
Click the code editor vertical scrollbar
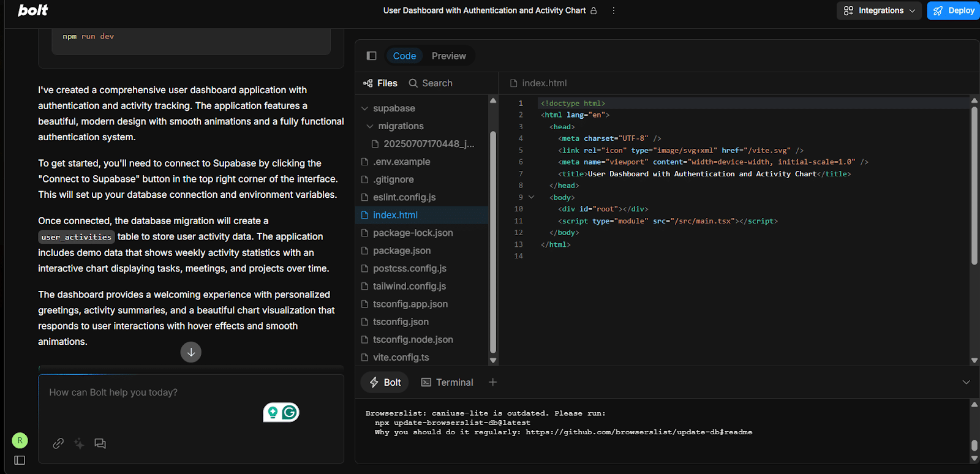click(x=974, y=186)
